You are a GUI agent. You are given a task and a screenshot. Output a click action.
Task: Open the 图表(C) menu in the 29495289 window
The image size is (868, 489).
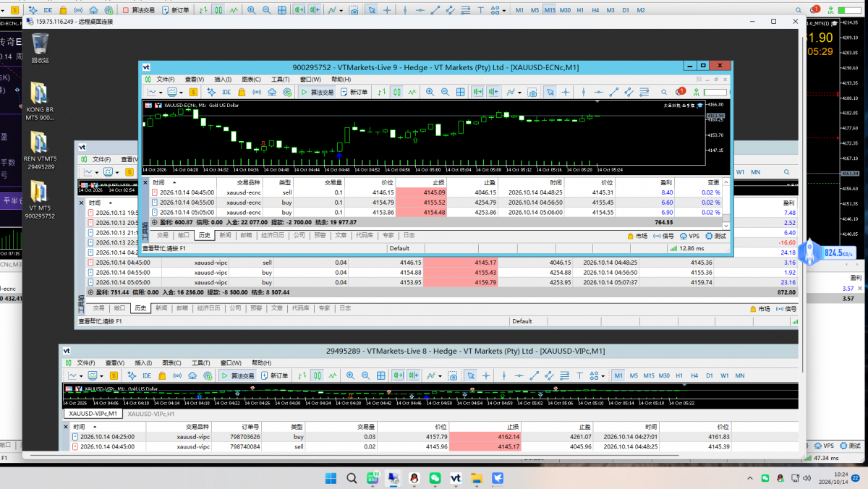171,362
